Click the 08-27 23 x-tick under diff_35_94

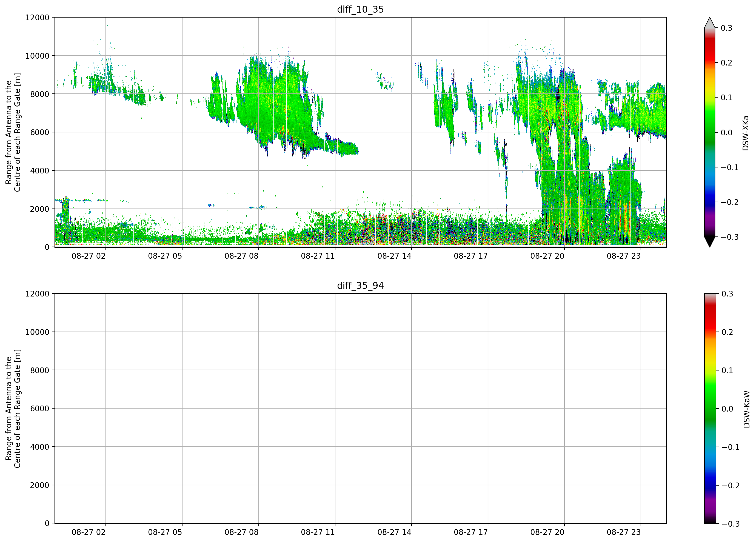tap(624, 532)
